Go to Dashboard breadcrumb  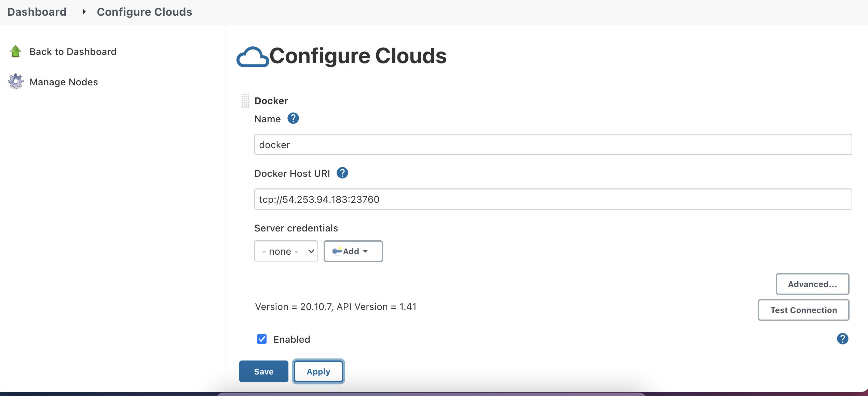pyautogui.click(x=37, y=12)
